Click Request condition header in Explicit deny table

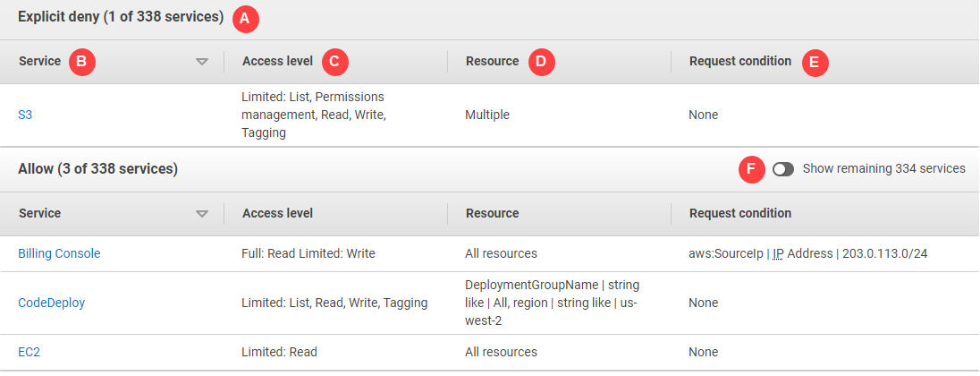pyautogui.click(x=739, y=62)
